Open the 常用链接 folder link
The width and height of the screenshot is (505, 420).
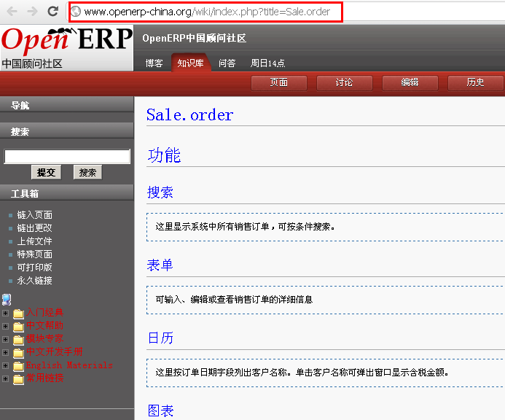coord(44,378)
